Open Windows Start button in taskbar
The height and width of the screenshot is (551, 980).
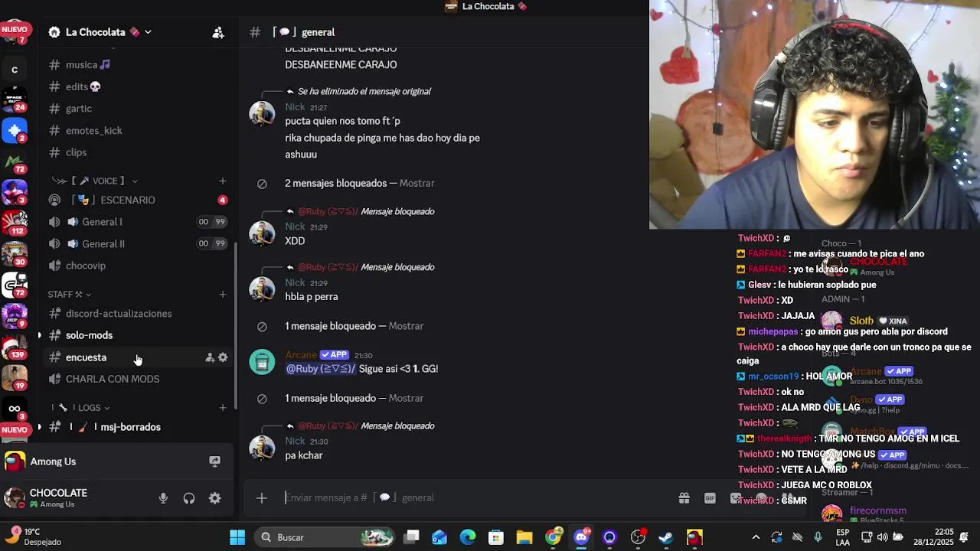[x=237, y=537]
